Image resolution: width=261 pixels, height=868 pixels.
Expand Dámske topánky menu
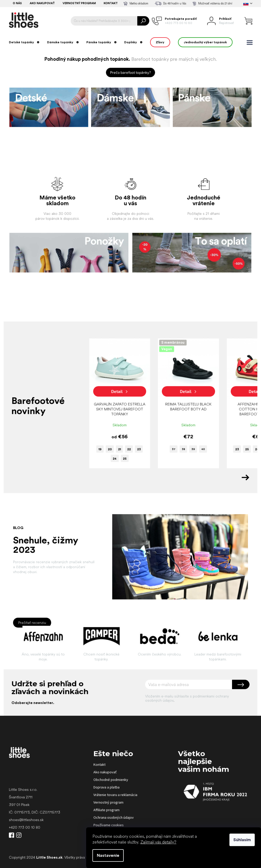[63, 42]
